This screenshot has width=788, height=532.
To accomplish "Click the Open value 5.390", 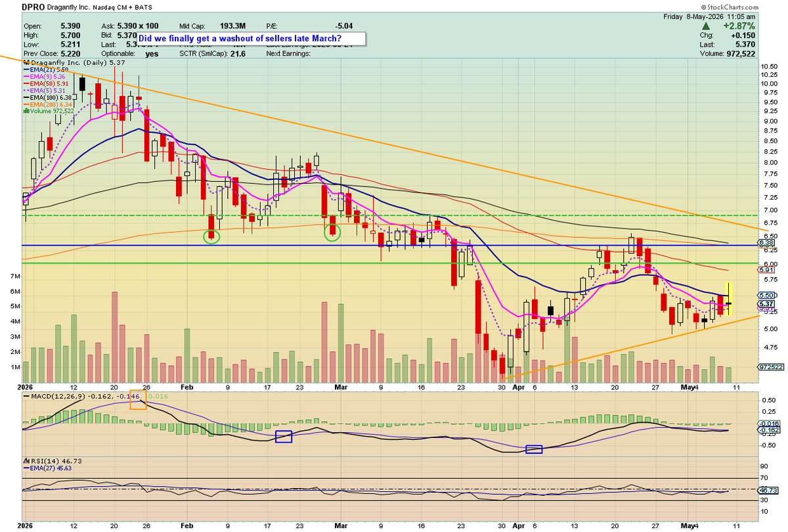I will point(69,26).
